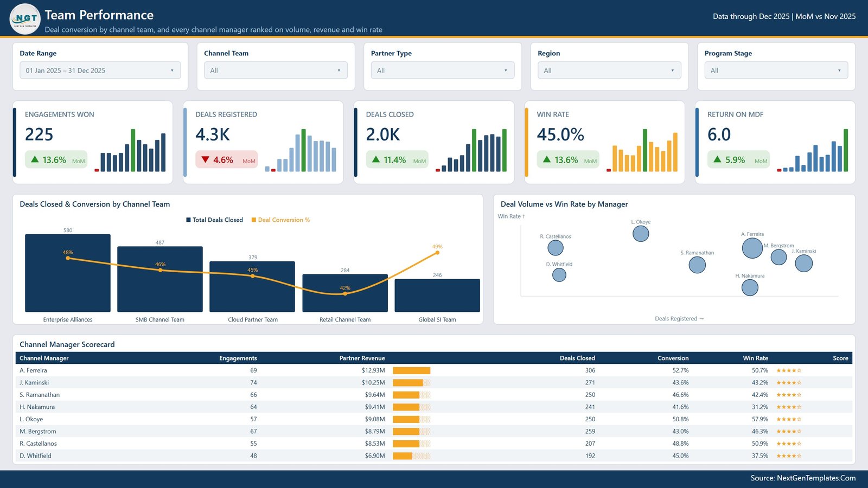Sort by Channel Manager column header
Image resolution: width=868 pixels, height=488 pixels.
[x=44, y=358]
